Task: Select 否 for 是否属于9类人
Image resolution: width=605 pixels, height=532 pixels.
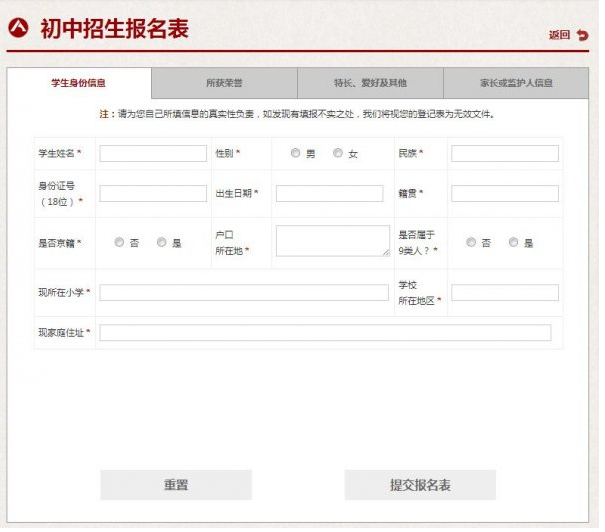Action: tap(471, 242)
